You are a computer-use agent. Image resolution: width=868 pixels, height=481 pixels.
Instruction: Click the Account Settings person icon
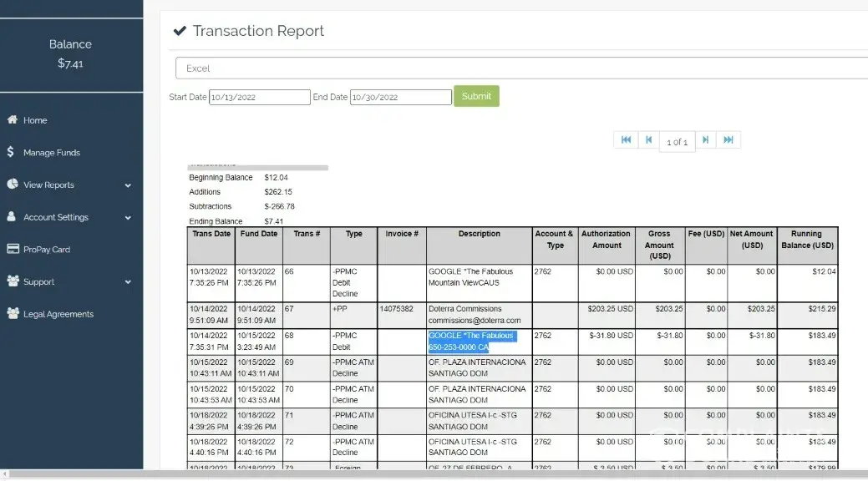click(12, 217)
